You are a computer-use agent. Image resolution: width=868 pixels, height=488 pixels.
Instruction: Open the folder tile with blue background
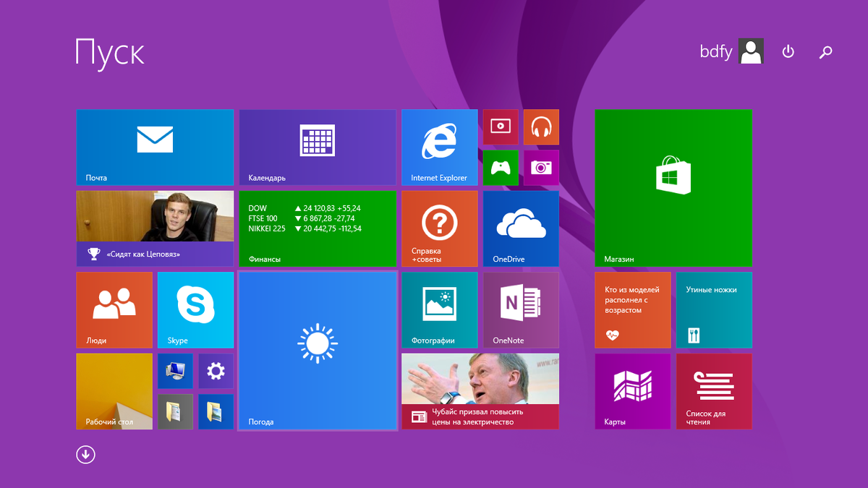tap(216, 411)
